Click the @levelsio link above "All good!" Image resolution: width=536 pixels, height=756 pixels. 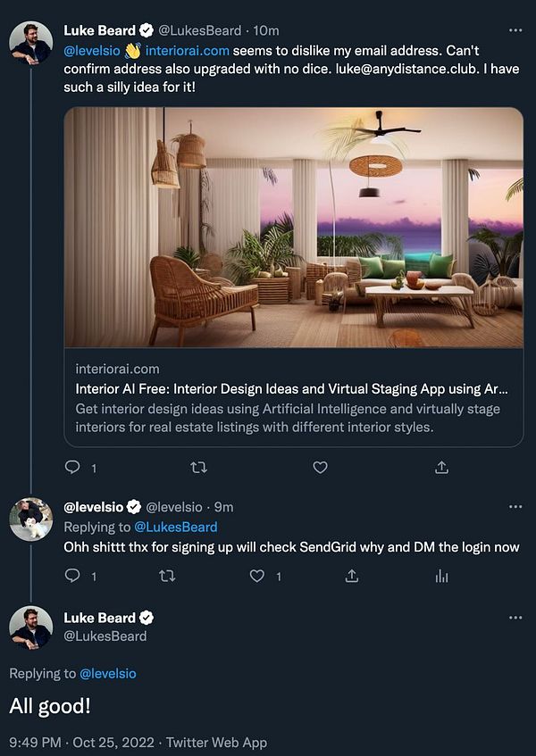[108, 673]
